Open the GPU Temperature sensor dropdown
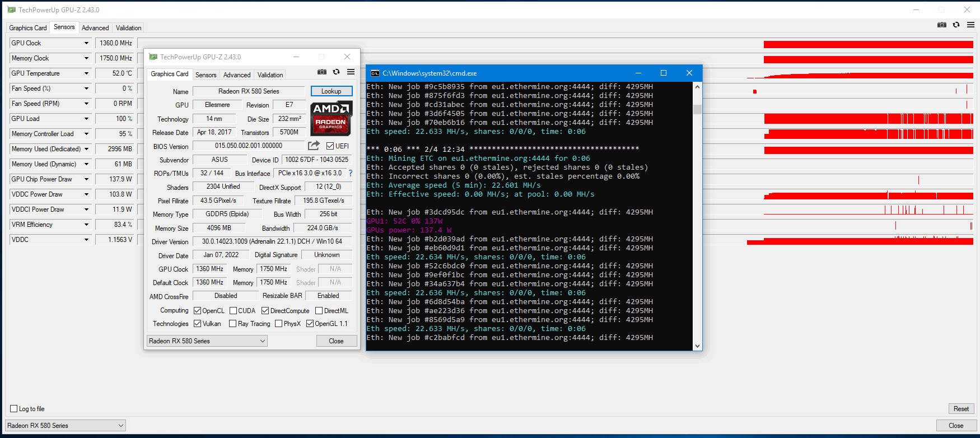980x438 pixels. pos(86,73)
